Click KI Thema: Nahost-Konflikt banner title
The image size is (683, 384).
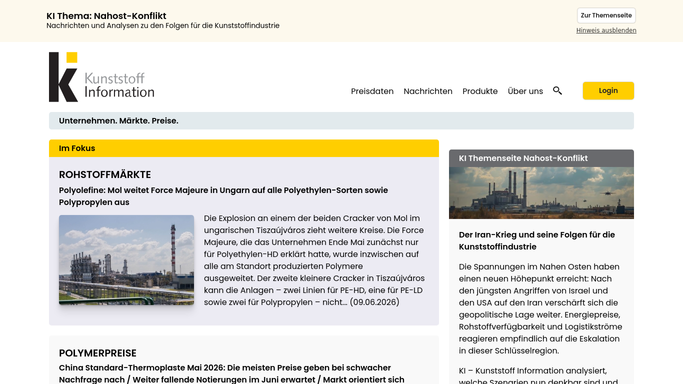pos(106,16)
